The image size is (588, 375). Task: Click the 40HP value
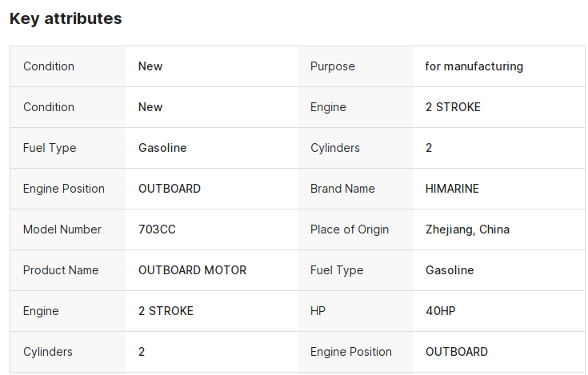[440, 311]
